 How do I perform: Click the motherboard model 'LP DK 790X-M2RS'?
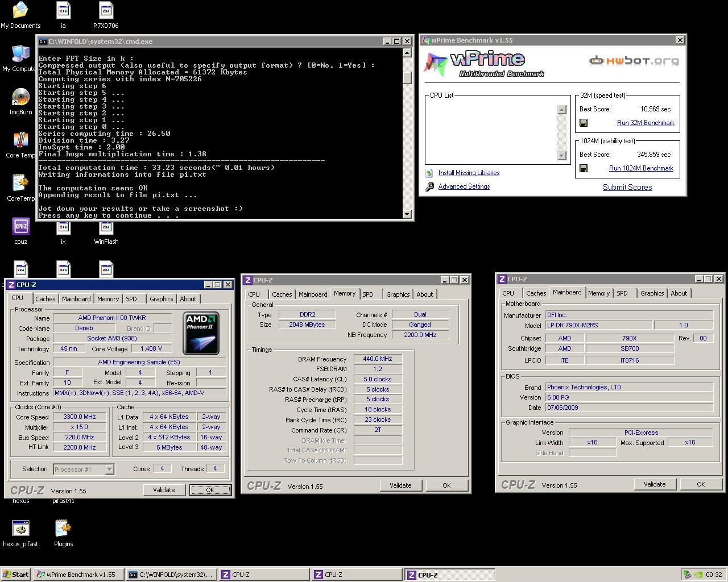click(598, 325)
